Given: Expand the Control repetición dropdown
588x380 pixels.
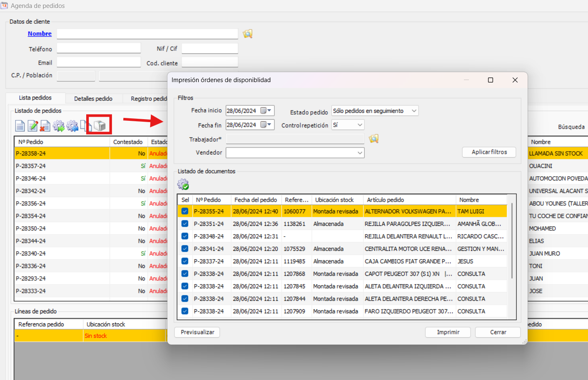Looking at the screenshot, I should [360, 125].
